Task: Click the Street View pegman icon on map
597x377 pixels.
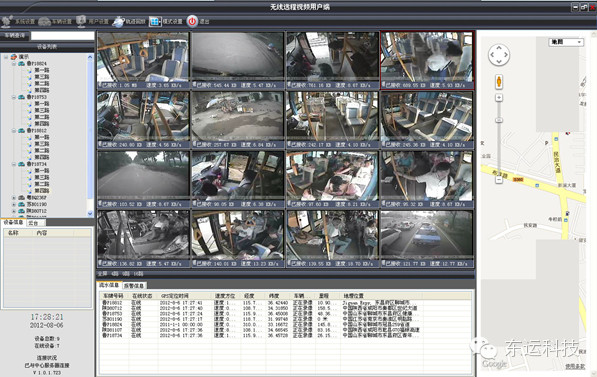Action: 499,81
